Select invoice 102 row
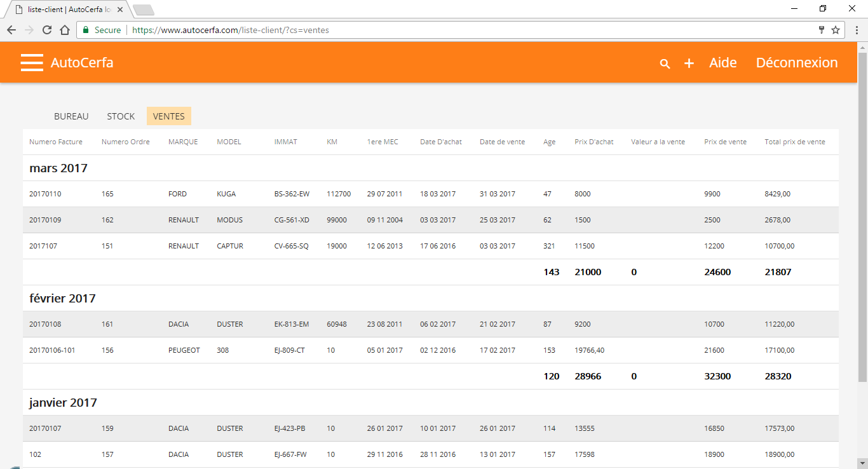Image resolution: width=868 pixels, height=469 pixels. click(431, 454)
